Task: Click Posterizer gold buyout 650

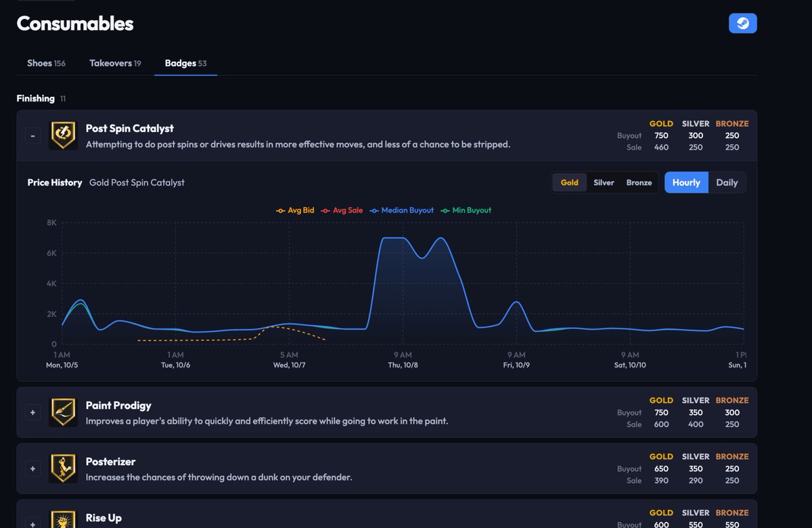Action: pyautogui.click(x=661, y=468)
